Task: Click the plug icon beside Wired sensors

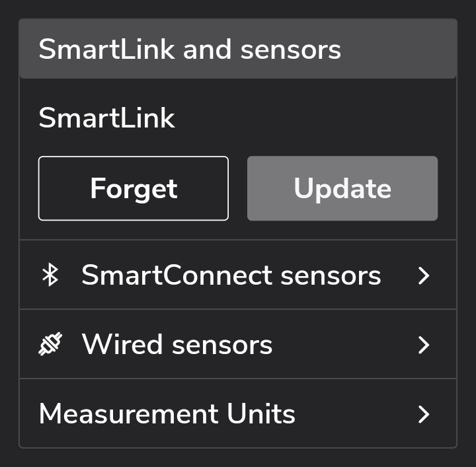Action: tap(50, 345)
